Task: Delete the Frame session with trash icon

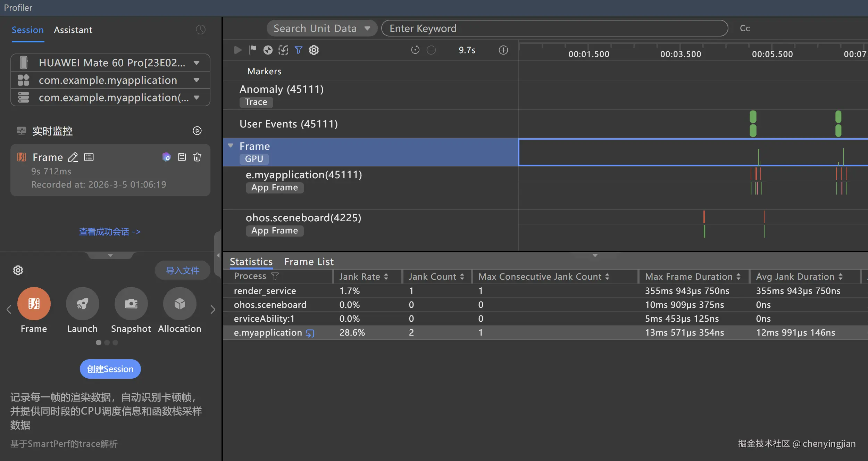Action: tap(197, 157)
